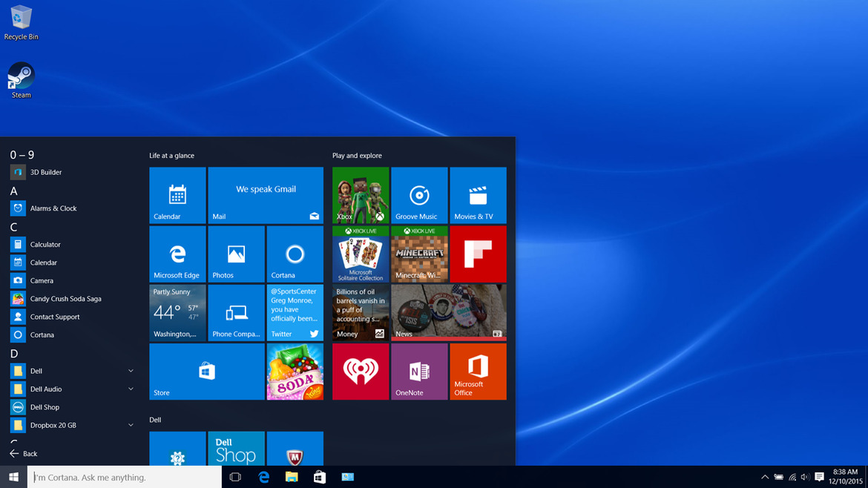
Task: Open the red Flipboard tile
Action: point(478,254)
